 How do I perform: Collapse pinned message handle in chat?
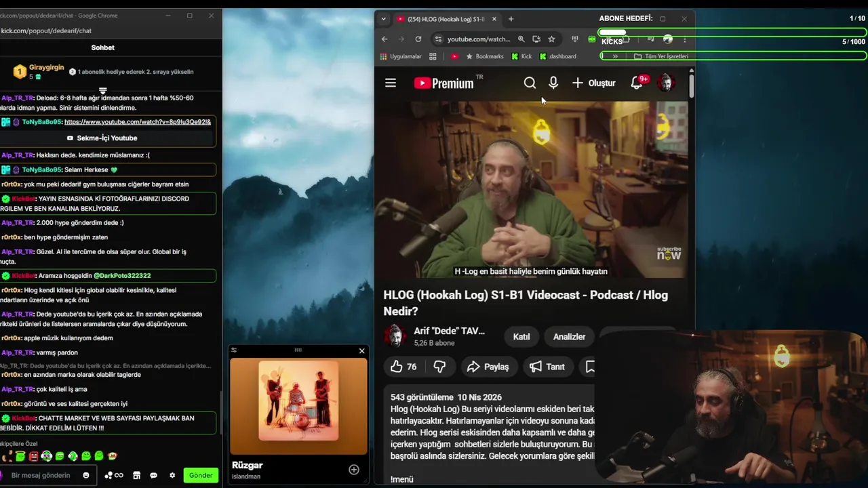tap(102, 90)
